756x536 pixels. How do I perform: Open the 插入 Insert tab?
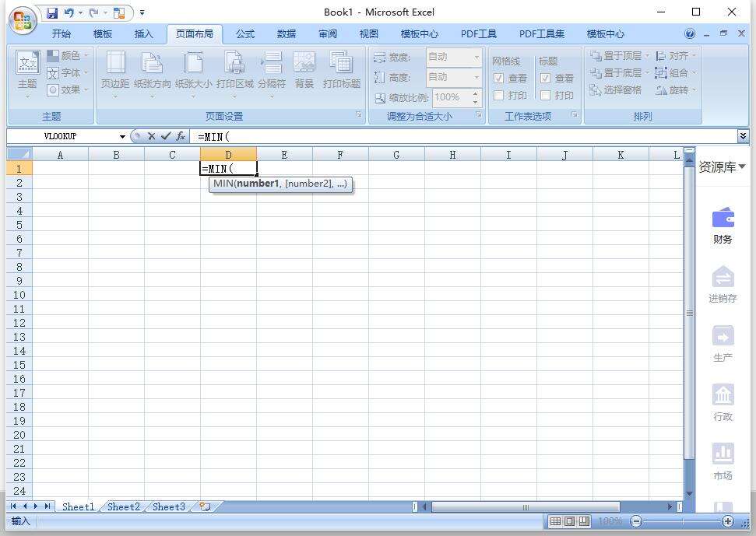143,33
